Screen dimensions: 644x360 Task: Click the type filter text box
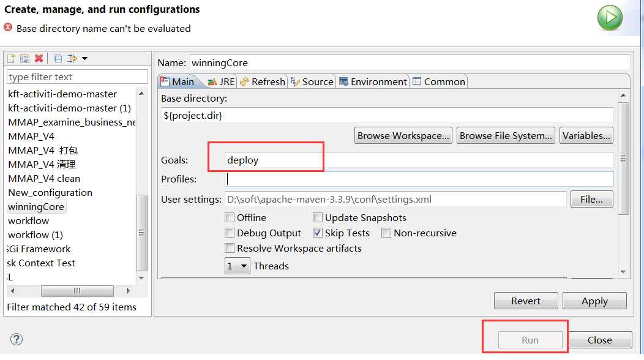pyautogui.click(x=77, y=77)
